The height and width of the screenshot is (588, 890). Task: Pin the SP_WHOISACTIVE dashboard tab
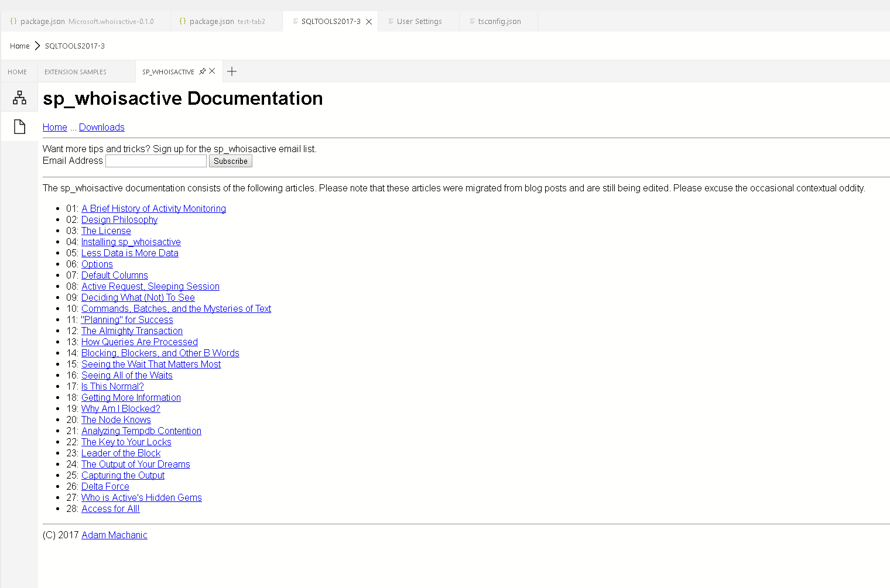203,71
